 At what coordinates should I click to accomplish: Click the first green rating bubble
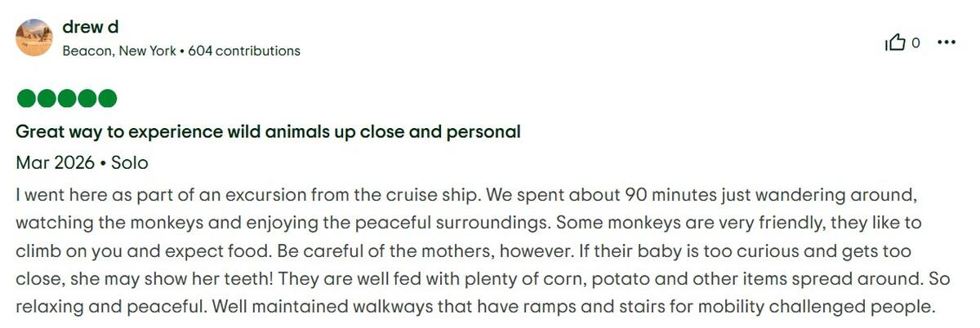coord(26,100)
